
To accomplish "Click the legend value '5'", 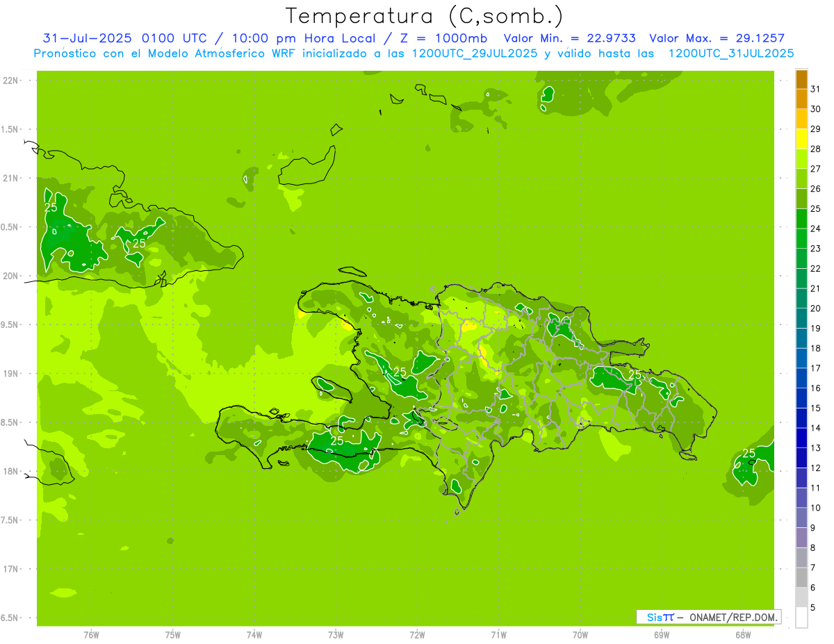I will pos(812,607).
